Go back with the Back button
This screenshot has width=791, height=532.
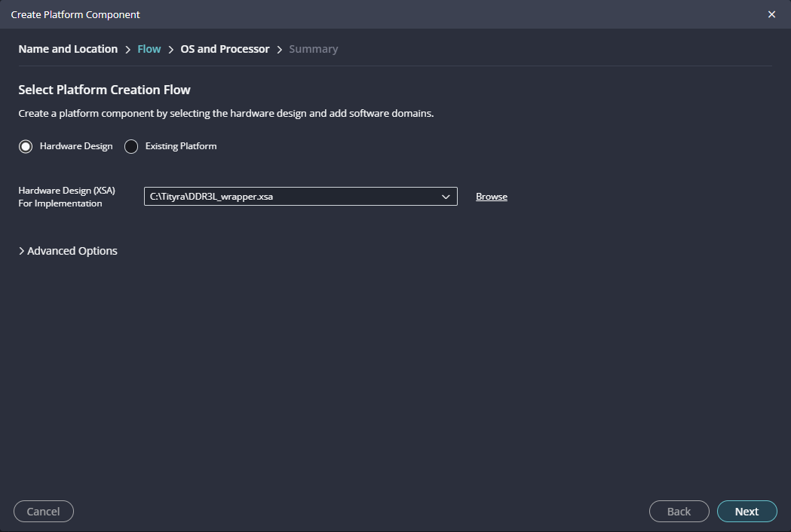[679, 512]
